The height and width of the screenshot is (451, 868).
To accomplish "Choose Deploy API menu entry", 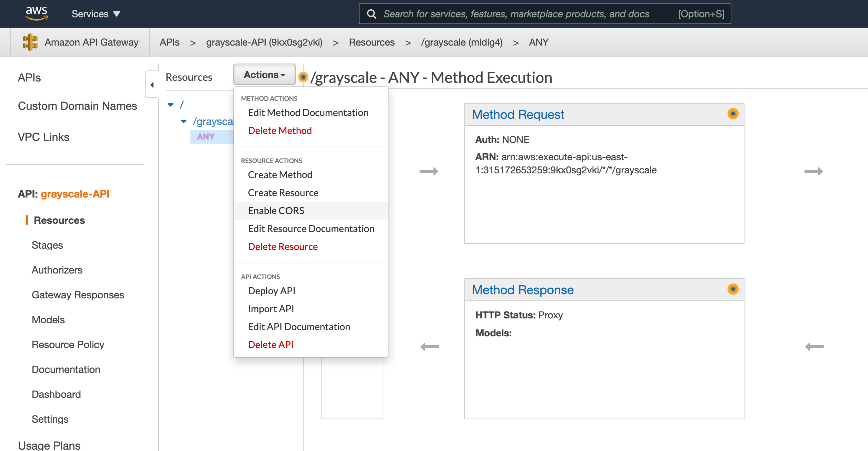I will pos(272,291).
